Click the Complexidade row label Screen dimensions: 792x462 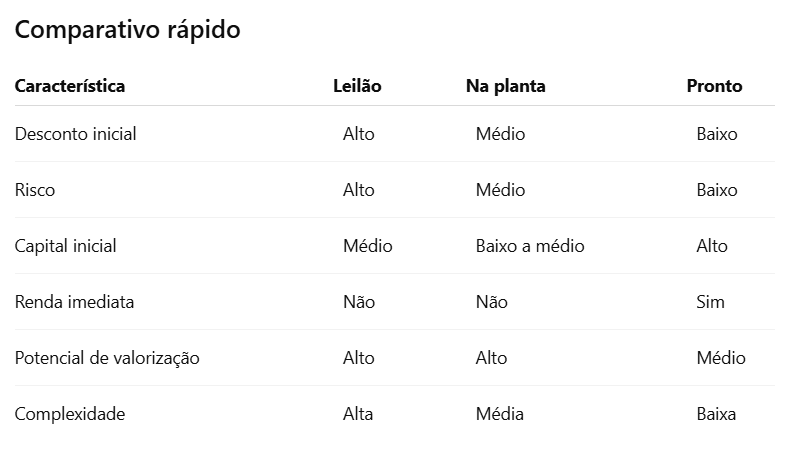[x=70, y=414]
